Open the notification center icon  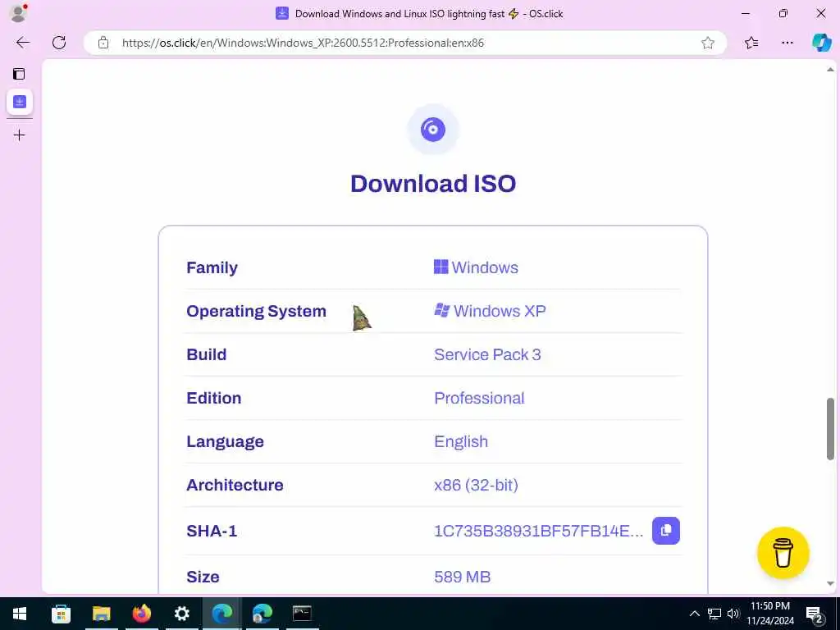(x=815, y=614)
